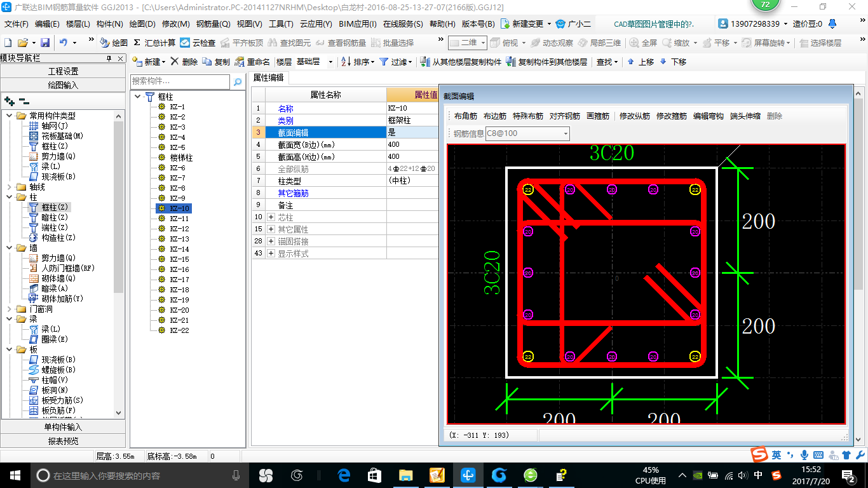Image resolution: width=868 pixels, height=488 pixels.
Task: Select 砌体加筋(Y) tree item
Action: 57,299
